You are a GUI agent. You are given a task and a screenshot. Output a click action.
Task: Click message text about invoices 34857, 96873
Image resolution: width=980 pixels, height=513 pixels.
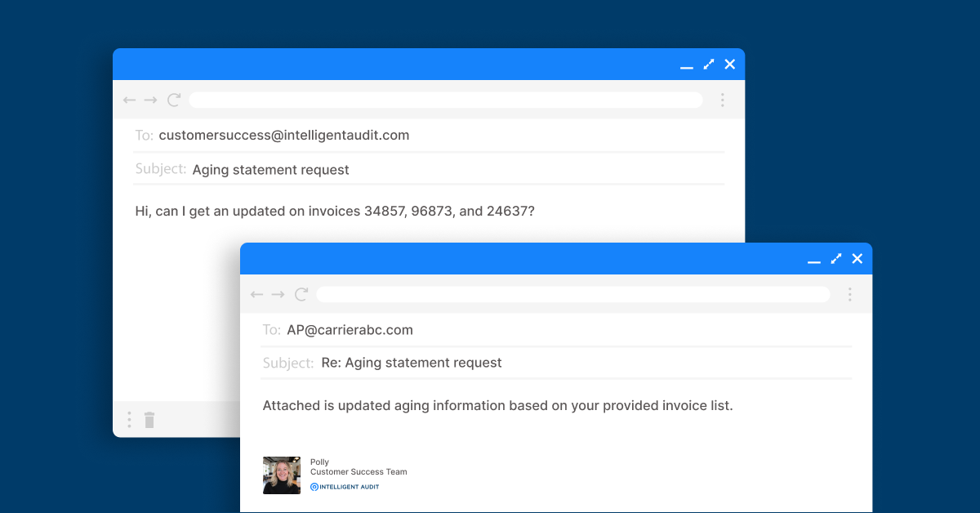pos(335,211)
